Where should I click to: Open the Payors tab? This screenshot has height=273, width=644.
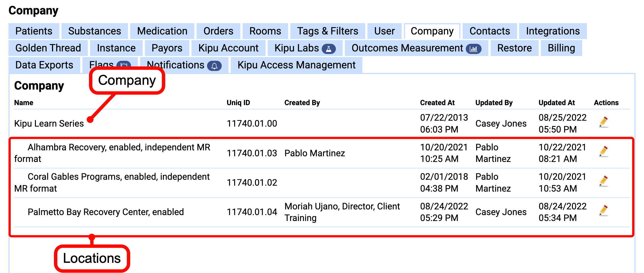167,48
